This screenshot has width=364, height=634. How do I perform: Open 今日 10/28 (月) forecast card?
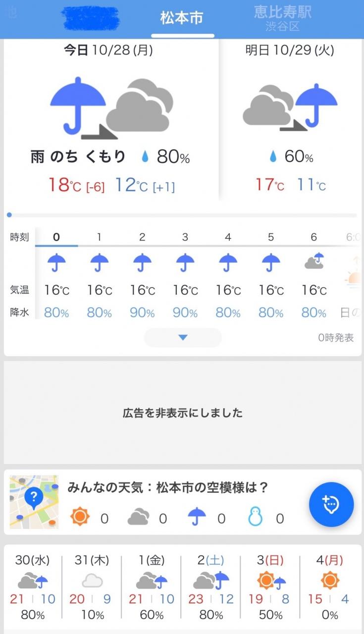click(111, 120)
